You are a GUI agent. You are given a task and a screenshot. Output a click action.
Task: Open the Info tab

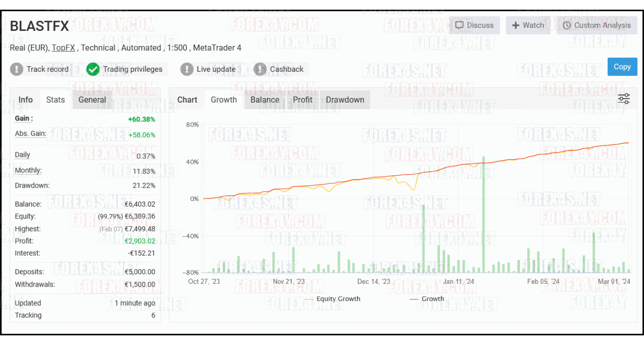click(25, 100)
